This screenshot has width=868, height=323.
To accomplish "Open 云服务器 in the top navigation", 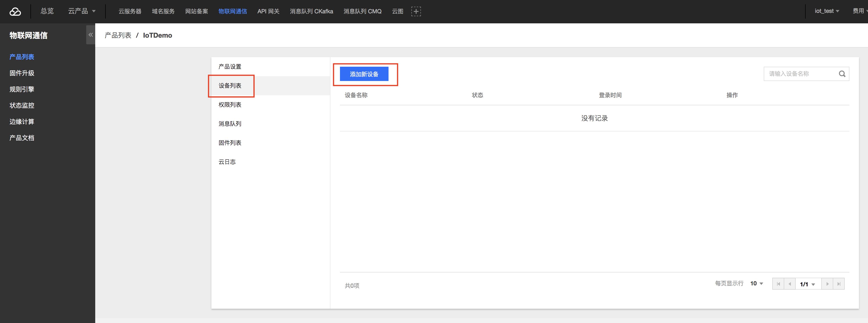I will (130, 11).
